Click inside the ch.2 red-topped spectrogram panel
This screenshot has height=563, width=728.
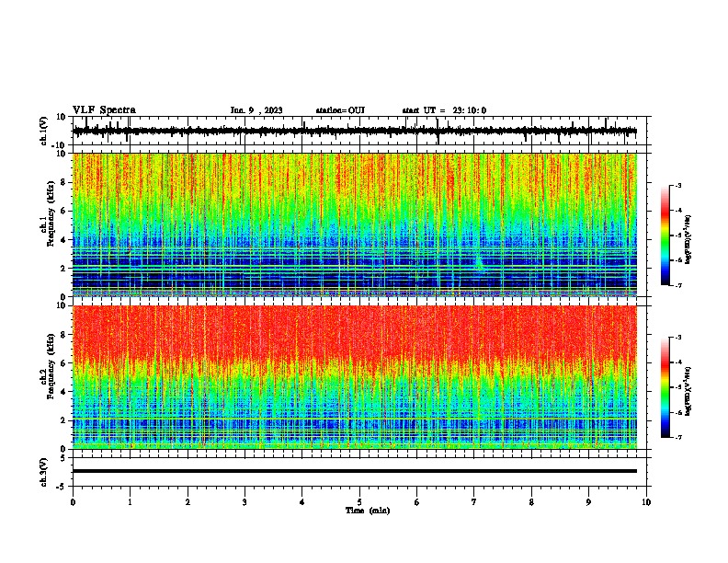point(354,377)
